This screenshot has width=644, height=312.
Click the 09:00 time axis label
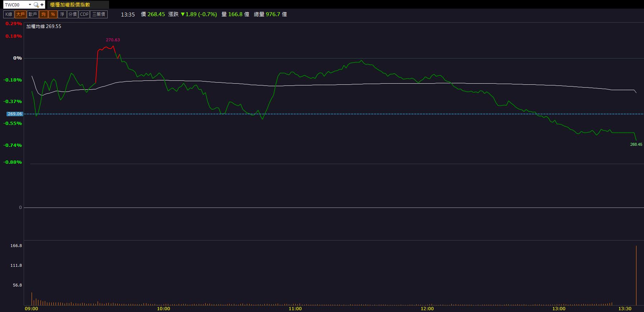[31, 309]
